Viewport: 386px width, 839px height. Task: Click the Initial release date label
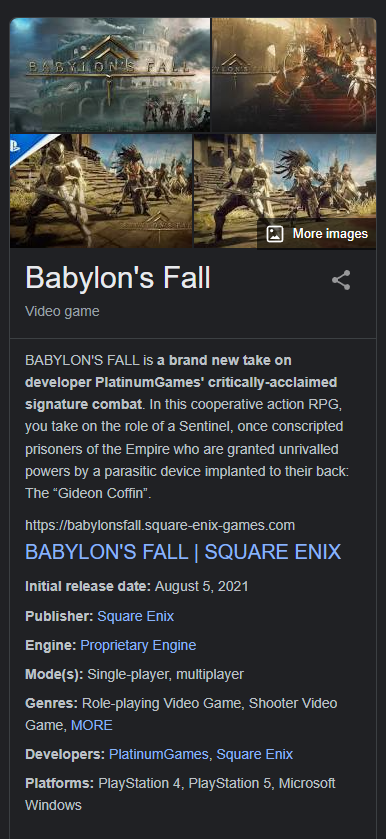point(88,586)
